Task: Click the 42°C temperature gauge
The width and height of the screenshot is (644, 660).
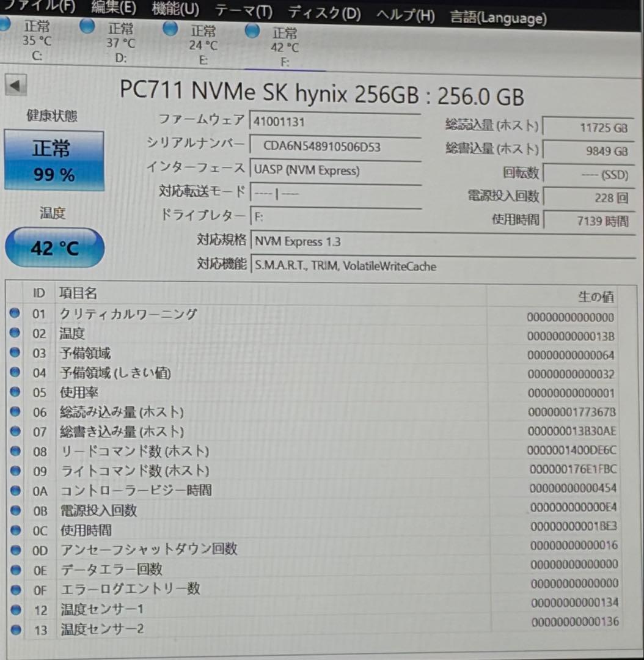Action: tap(54, 247)
